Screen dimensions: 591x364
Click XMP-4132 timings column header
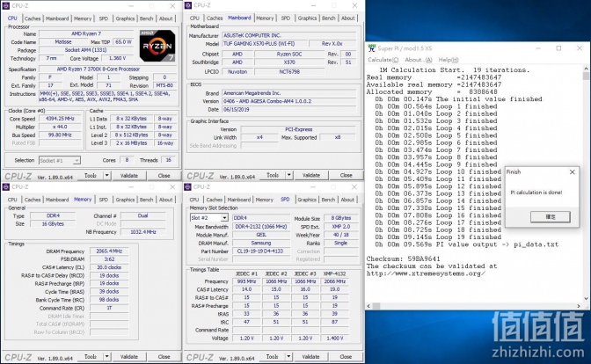335,273
